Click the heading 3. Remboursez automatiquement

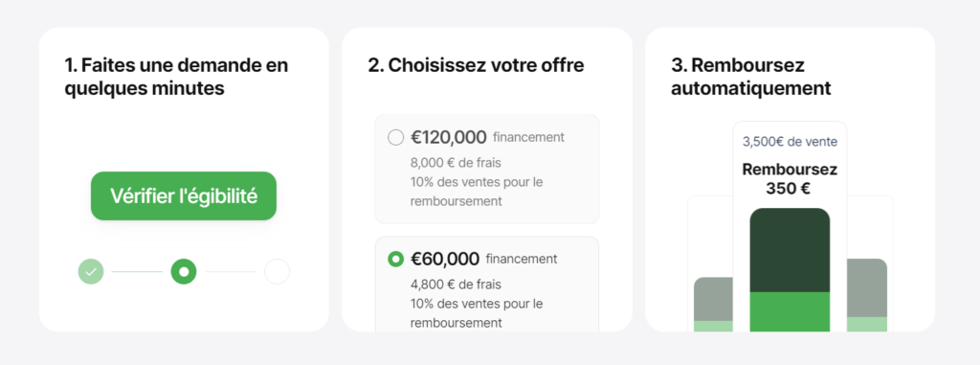pyautogui.click(x=751, y=77)
